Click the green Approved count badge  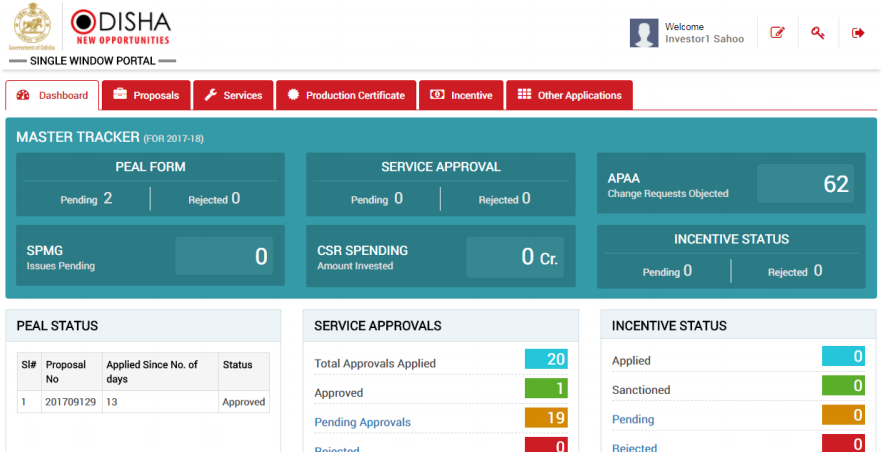tap(546, 389)
